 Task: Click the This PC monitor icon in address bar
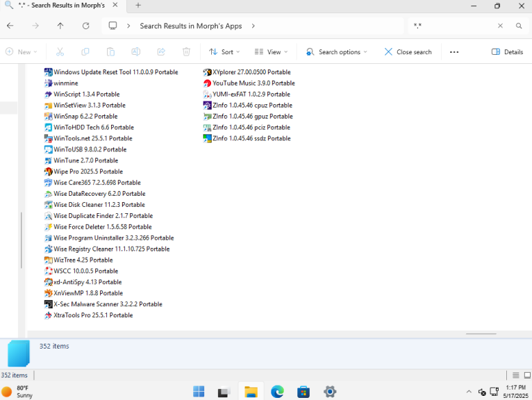(x=113, y=26)
